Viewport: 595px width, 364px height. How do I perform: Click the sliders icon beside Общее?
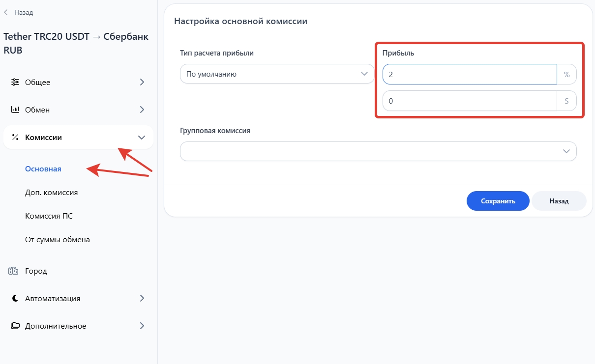[x=15, y=82]
